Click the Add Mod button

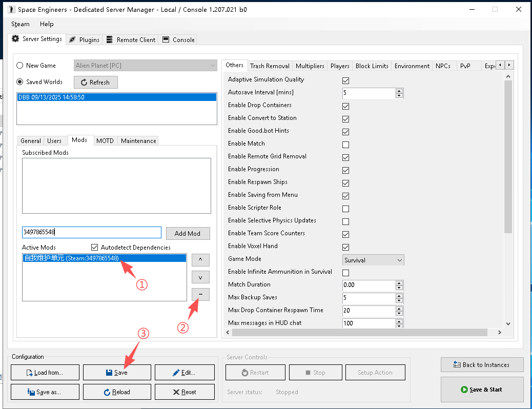188,233
